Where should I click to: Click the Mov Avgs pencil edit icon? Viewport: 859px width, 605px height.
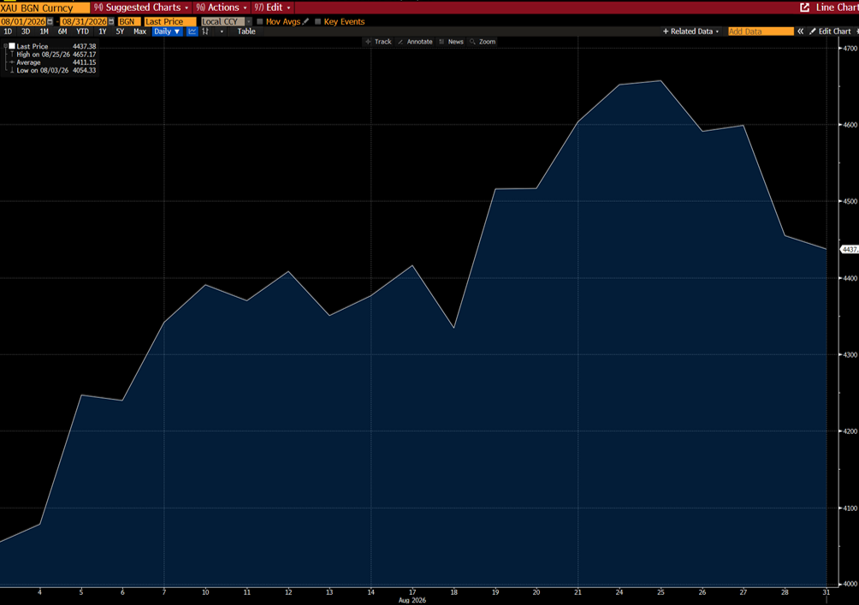point(306,21)
